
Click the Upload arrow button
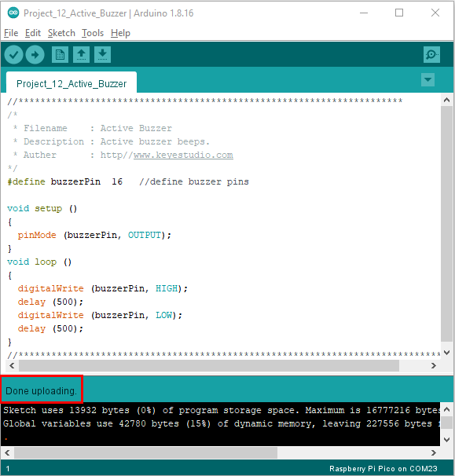(x=35, y=55)
